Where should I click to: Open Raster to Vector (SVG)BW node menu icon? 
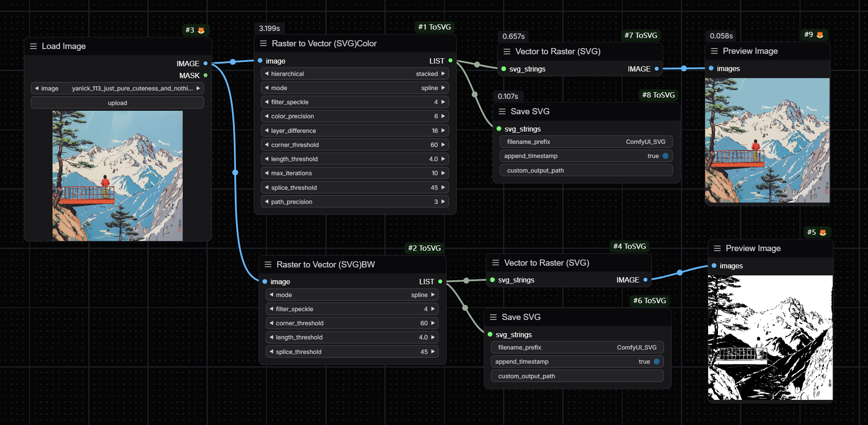click(268, 264)
